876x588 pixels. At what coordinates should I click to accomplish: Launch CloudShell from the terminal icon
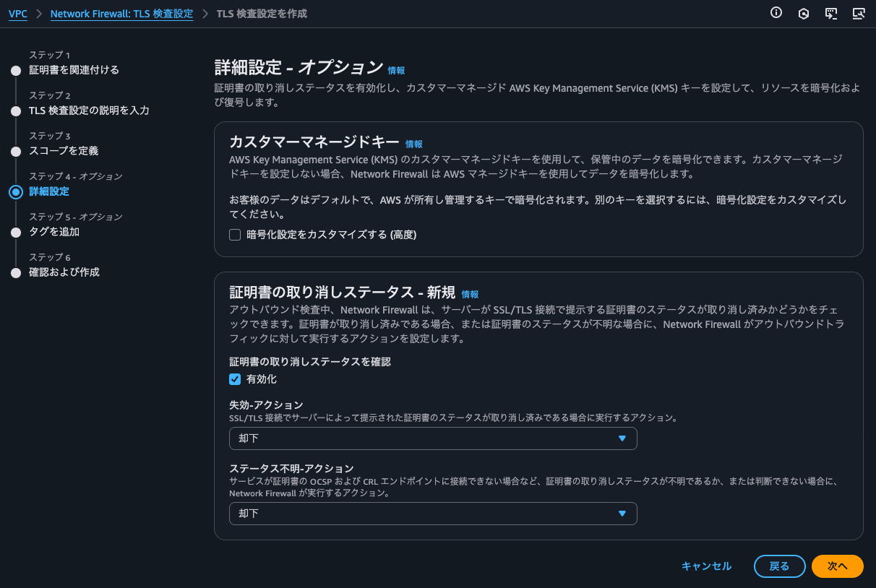point(831,13)
